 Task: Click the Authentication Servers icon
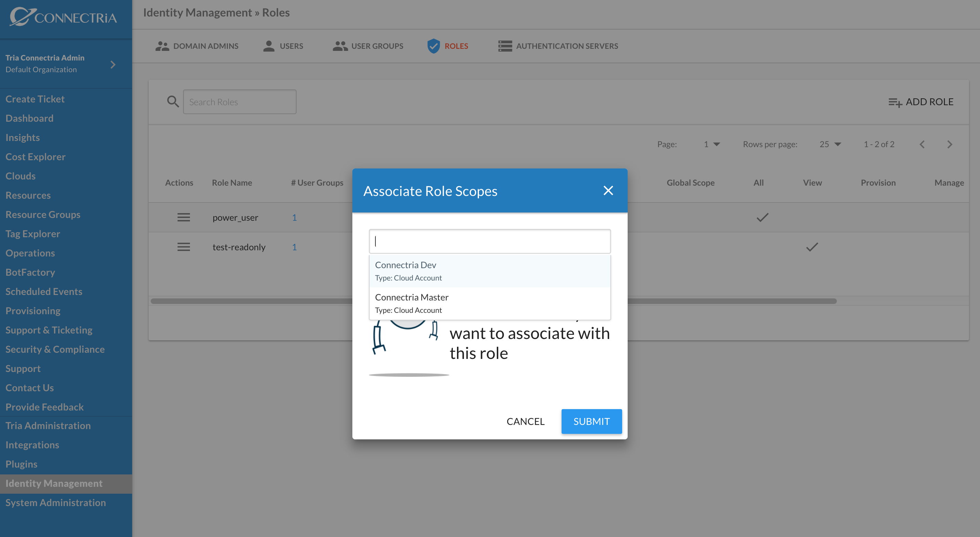coord(505,46)
